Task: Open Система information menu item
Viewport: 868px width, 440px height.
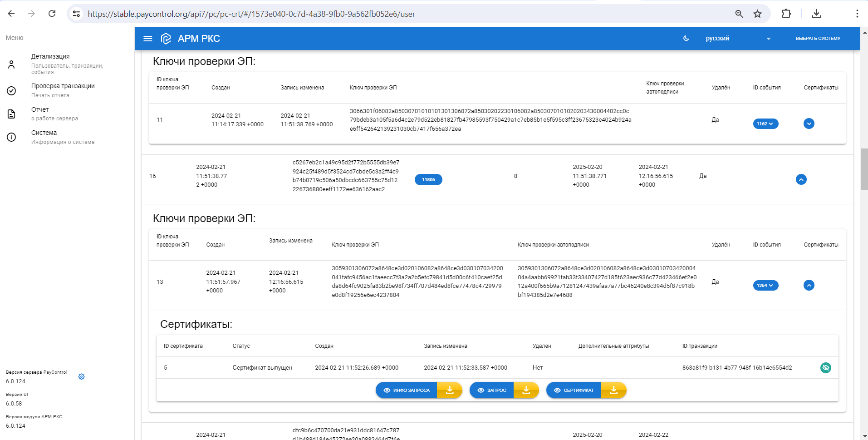Action: 67,137
